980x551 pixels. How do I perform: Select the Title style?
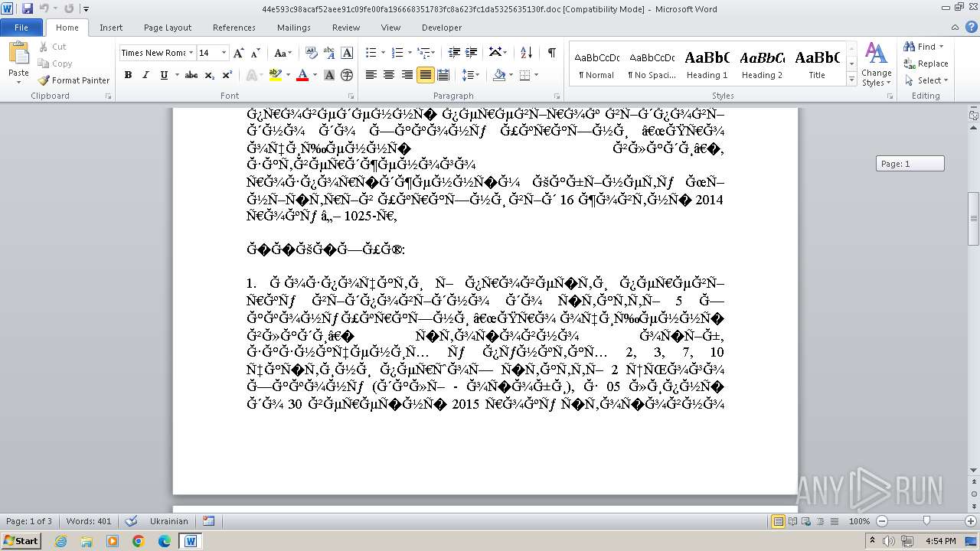pos(817,65)
